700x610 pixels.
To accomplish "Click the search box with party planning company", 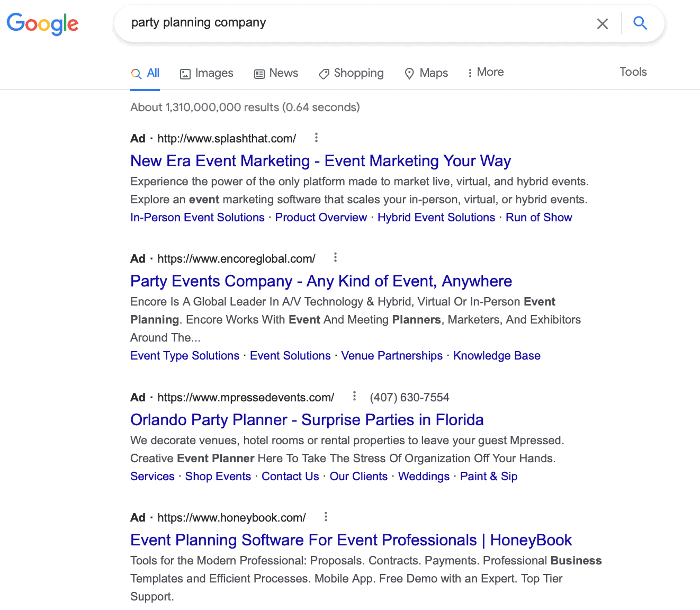I will click(x=360, y=23).
